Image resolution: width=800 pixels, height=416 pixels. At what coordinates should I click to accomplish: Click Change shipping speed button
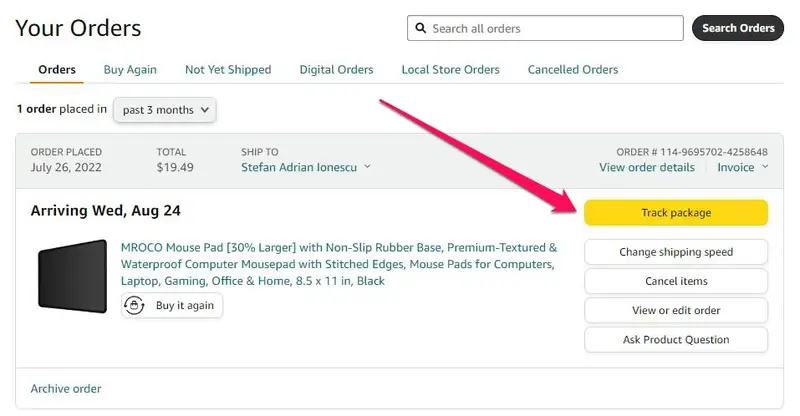(x=676, y=252)
